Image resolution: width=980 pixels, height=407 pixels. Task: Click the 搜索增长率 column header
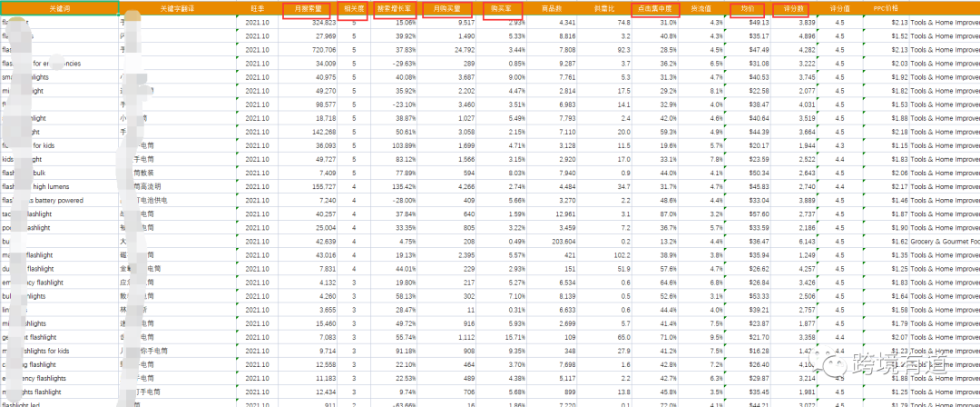click(x=396, y=9)
